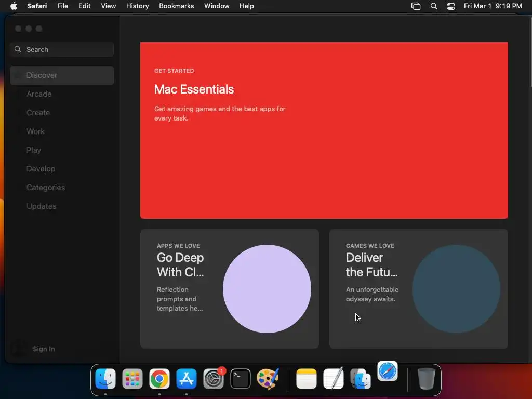Click the Stage Manager windows icon in menu bar
Image resolution: width=532 pixels, height=399 pixels.
pos(416,6)
